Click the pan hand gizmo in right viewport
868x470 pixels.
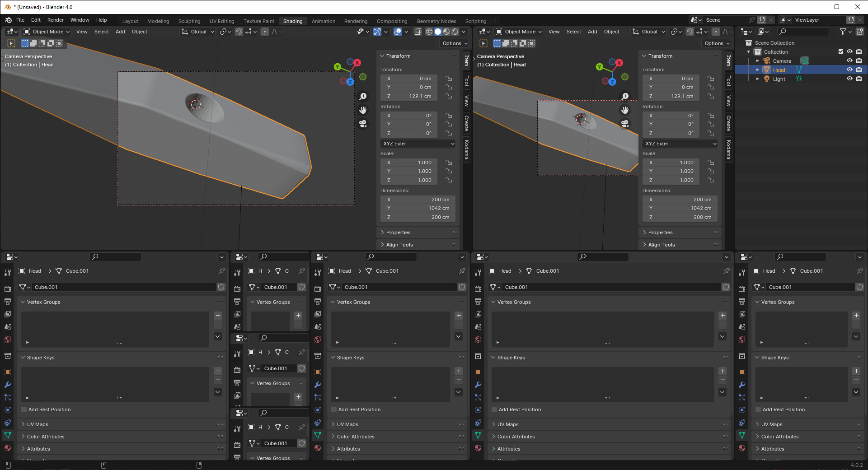tap(625, 110)
